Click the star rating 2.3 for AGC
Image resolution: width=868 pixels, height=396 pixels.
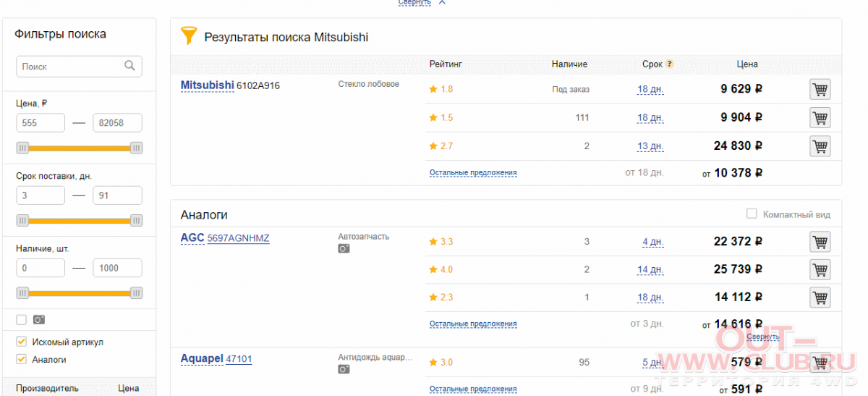coord(441,297)
